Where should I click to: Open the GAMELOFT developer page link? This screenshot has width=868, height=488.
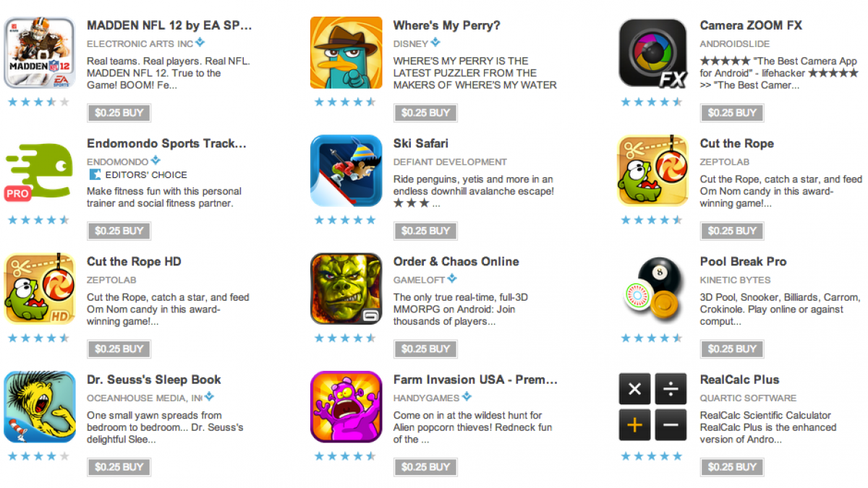click(x=420, y=280)
